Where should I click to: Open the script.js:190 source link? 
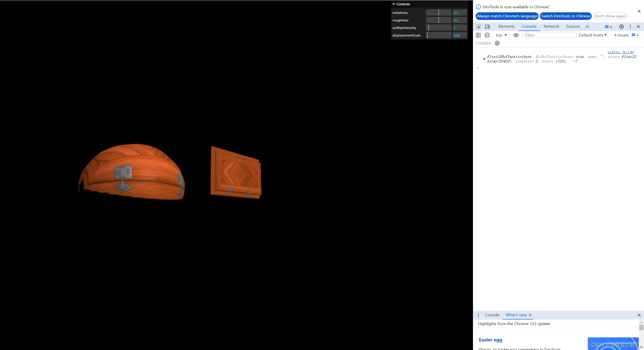621,52
